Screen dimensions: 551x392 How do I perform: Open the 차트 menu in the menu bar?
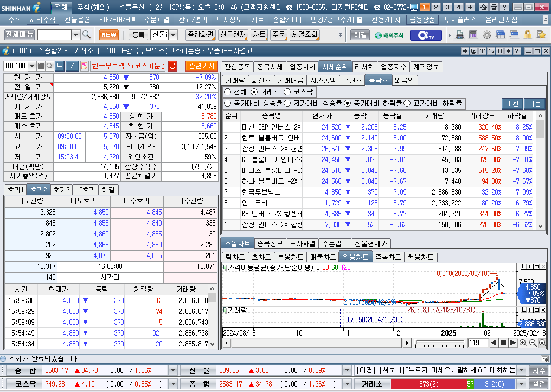tap(258, 20)
